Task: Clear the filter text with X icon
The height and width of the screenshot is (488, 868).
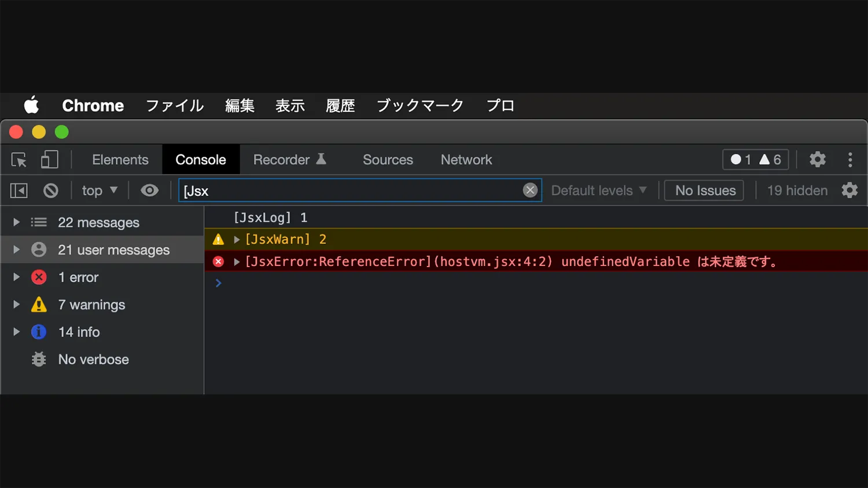Action: 529,190
